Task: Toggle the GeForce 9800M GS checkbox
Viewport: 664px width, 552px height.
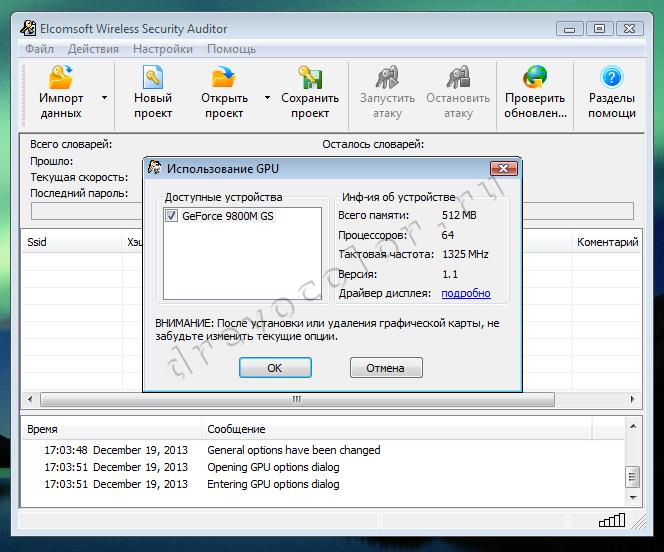Action: coord(172,216)
